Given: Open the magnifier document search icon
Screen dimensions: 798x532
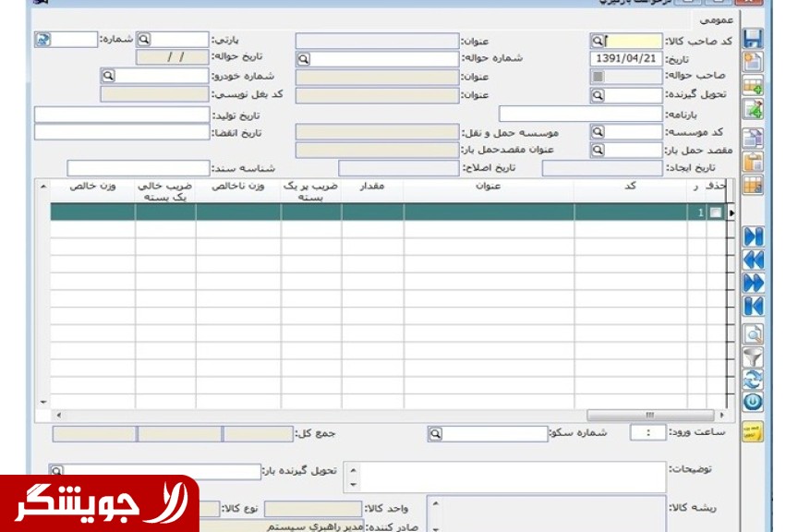Looking at the screenshot, I should [754, 333].
